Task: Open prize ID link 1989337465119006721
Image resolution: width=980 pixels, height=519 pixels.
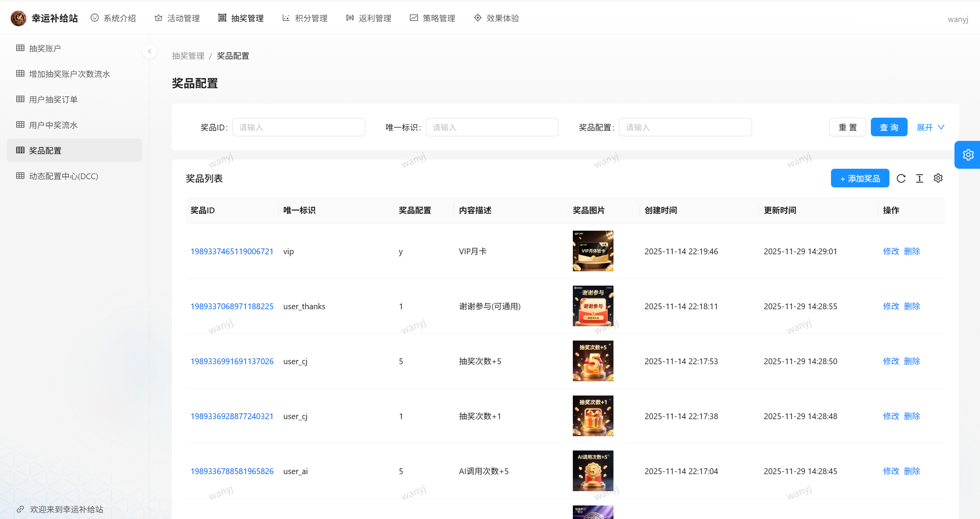Action: tap(232, 252)
